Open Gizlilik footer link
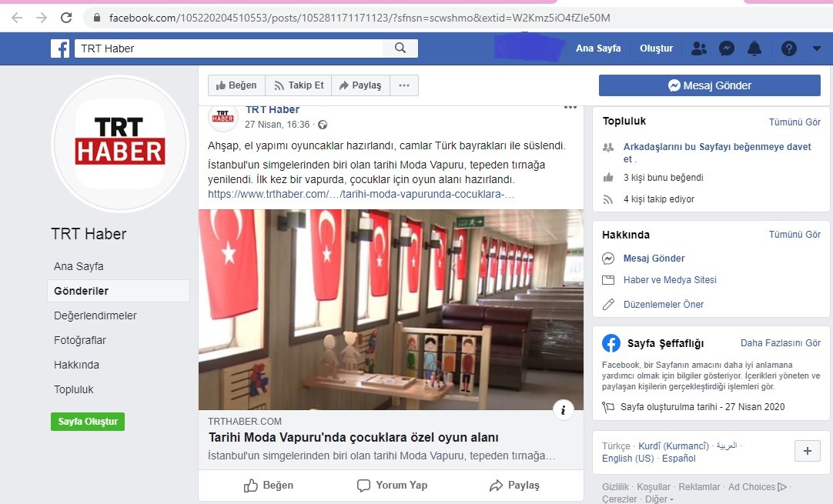The height and width of the screenshot is (504, 833). pos(615,487)
